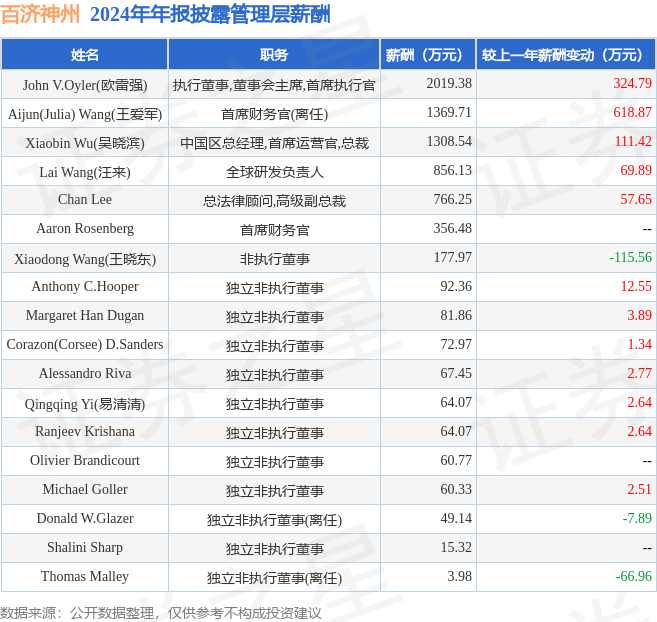Click the salary value 3.98
This screenshot has height=622, width=657.
click(x=459, y=576)
